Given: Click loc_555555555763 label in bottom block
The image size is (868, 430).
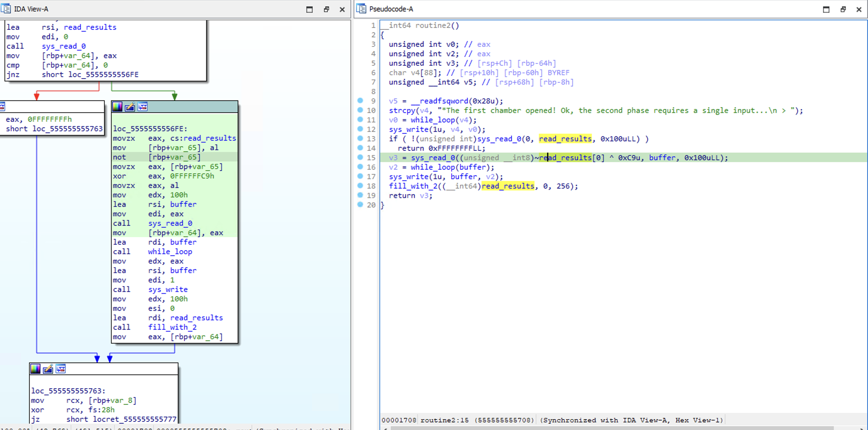Looking at the screenshot, I should pyautogui.click(x=68, y=391).
